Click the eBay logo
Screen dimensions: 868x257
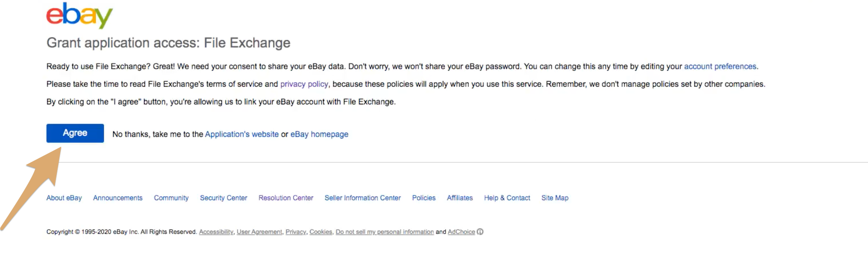tap(79, 15)
